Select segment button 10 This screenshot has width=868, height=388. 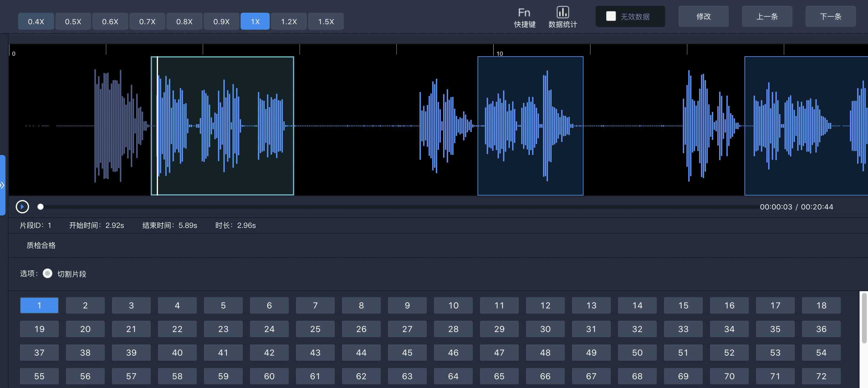point(453,305)
